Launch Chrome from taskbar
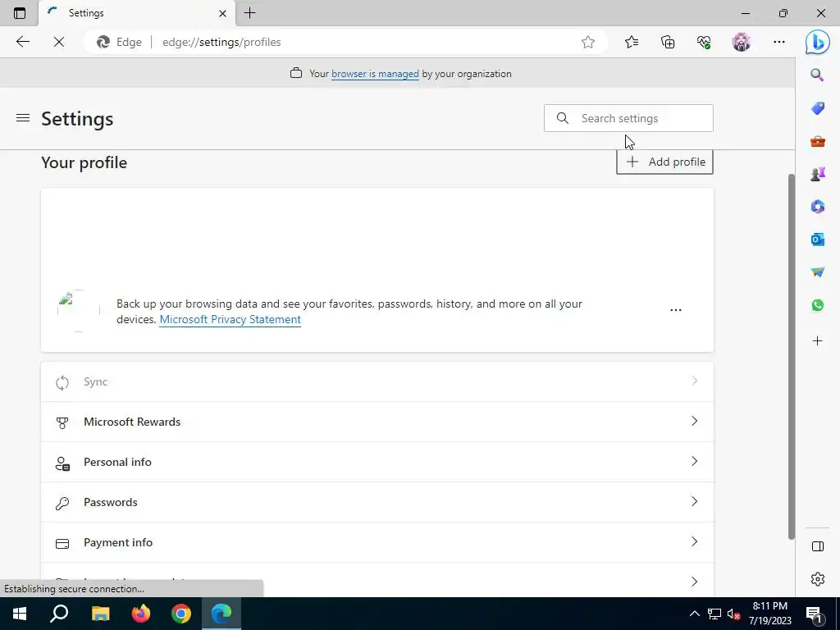The height and width of the screenshot is (630, 840). [181, 614]
